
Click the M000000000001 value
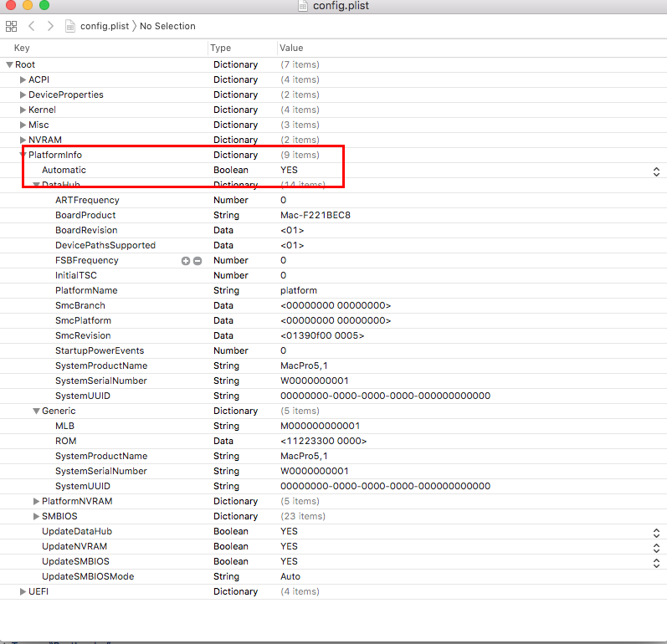pyautogui.click(x=320, y=426)
